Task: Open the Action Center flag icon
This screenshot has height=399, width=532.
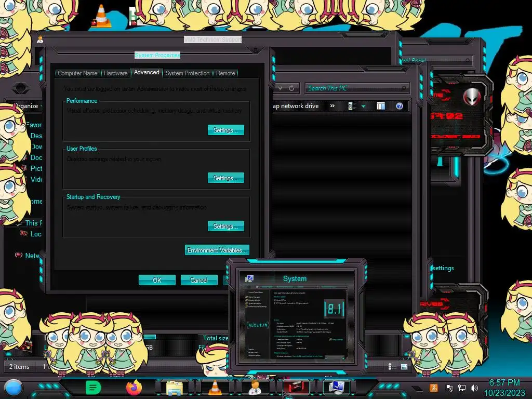Action: click(x=449, y=388)
